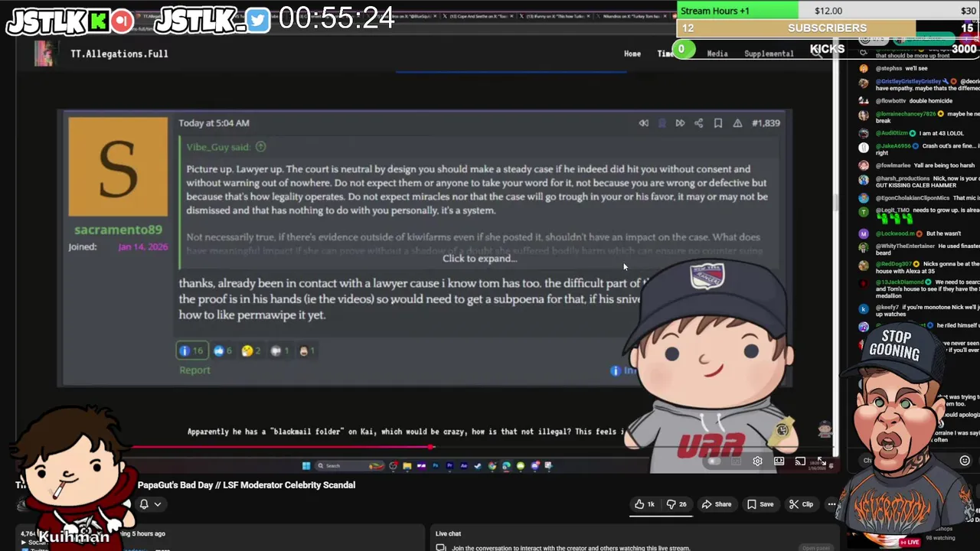
Task: Click the SUBSCRIBERS goal bar overlay
Action: [828, 28]
